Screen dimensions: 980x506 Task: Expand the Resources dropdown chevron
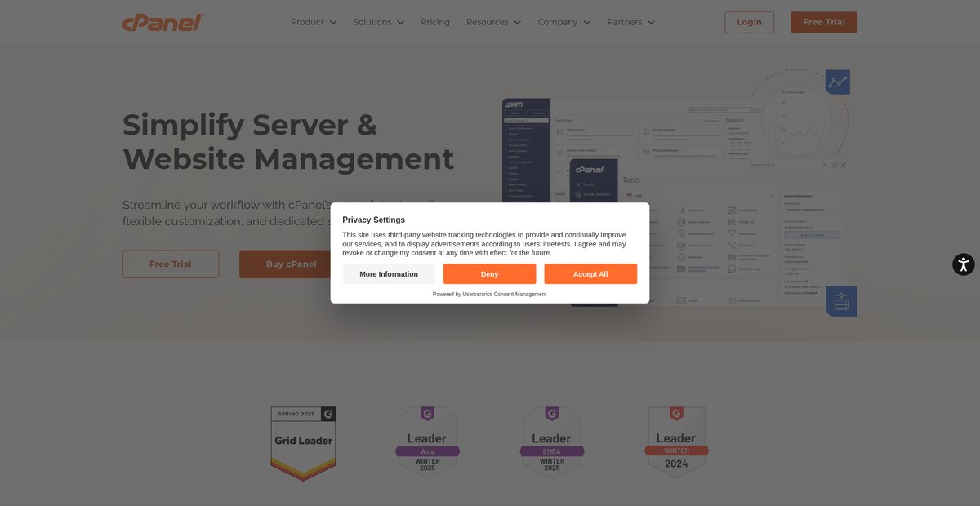(x=517, y=22)
